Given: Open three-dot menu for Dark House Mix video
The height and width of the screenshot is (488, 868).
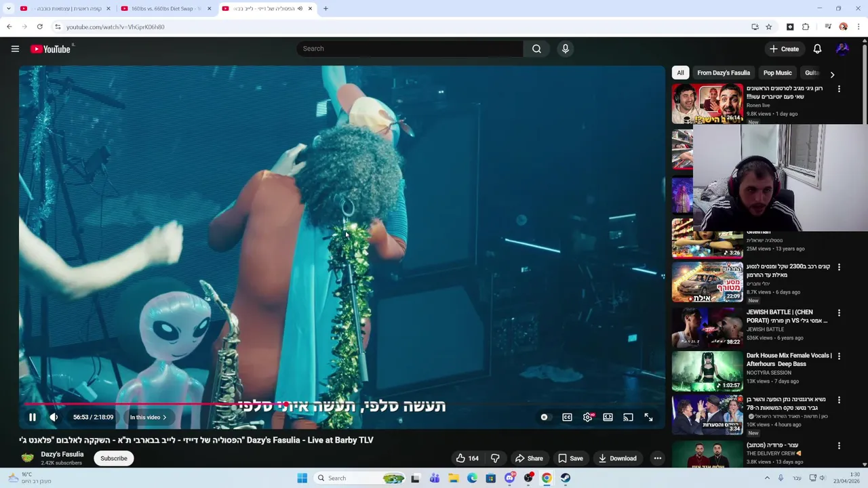Looking at the screenshot, I should 839,357.
